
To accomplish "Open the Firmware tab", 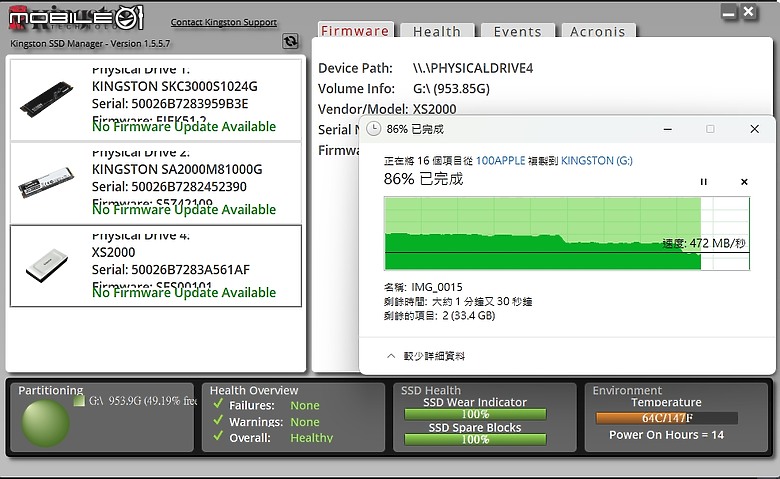I will pos(355,30).
